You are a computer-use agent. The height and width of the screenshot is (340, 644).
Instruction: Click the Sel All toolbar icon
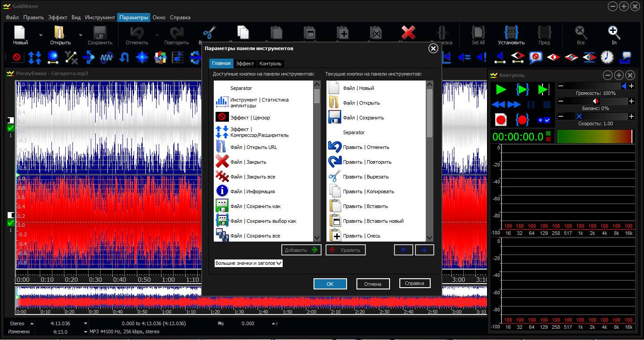click(x=478, y=32)
